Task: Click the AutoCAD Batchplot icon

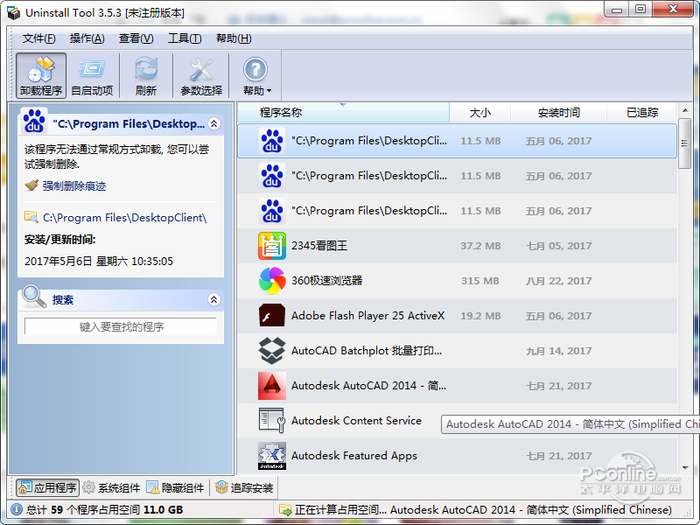Action: pos(272,350)
